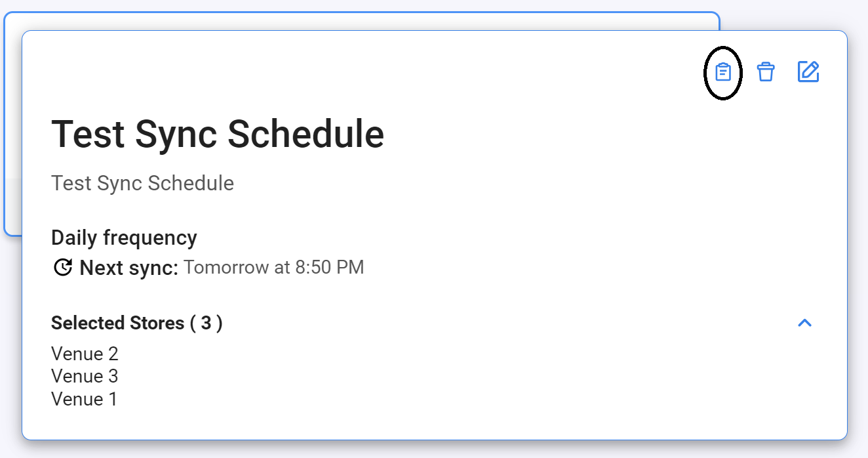Click the Tomorrow at 8:50 PM text

click(x=275, y=267)
